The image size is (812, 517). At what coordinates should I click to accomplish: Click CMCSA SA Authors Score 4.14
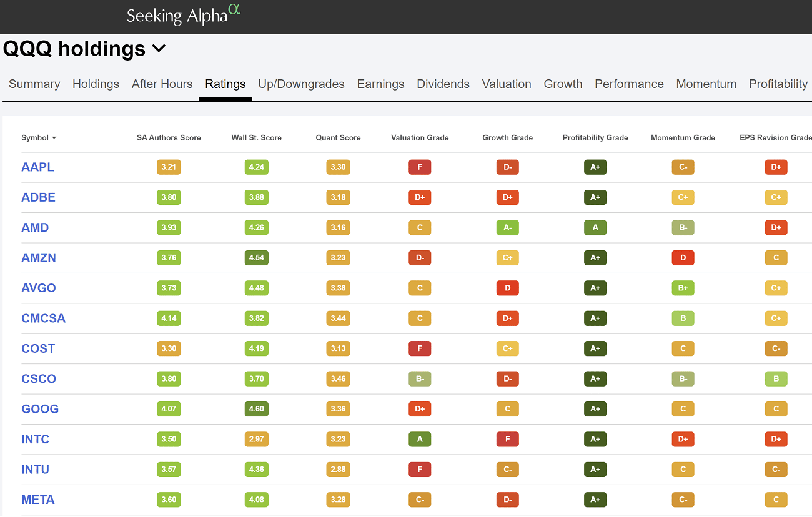click(x=169, y=318)
